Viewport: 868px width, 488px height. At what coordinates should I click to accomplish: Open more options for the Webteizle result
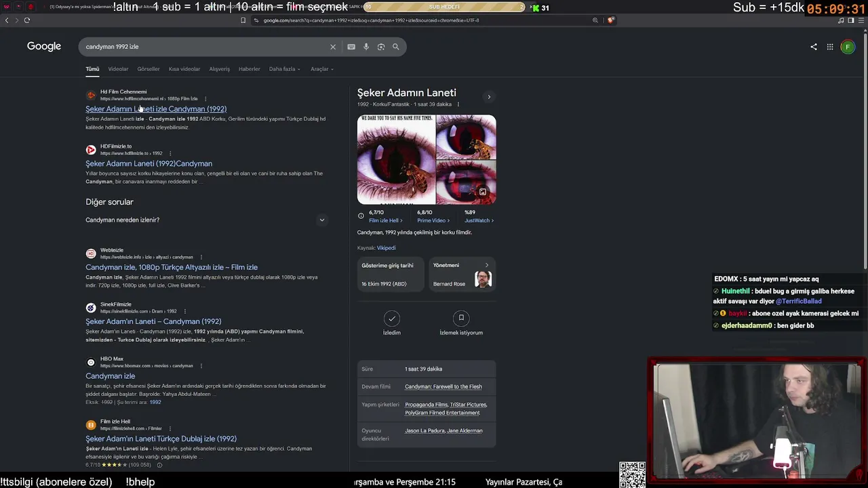coord(201,258)
